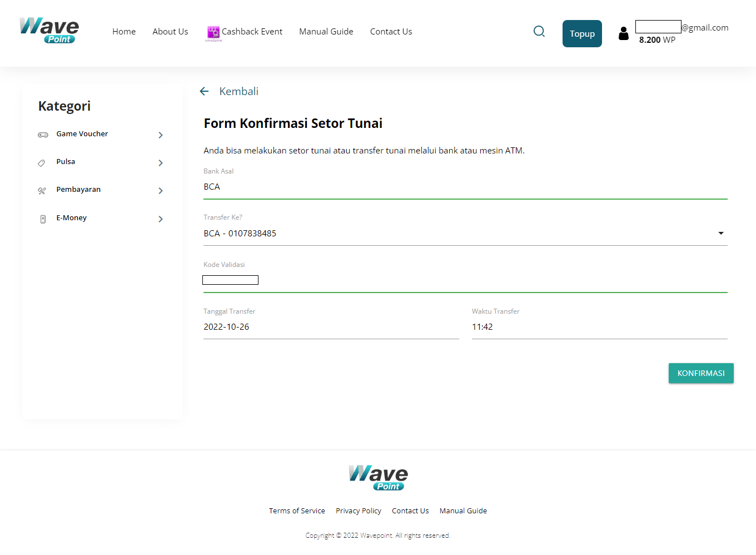Click the Pembayaran tools icon
Screen dimensions: 756x555
(42, 191)
